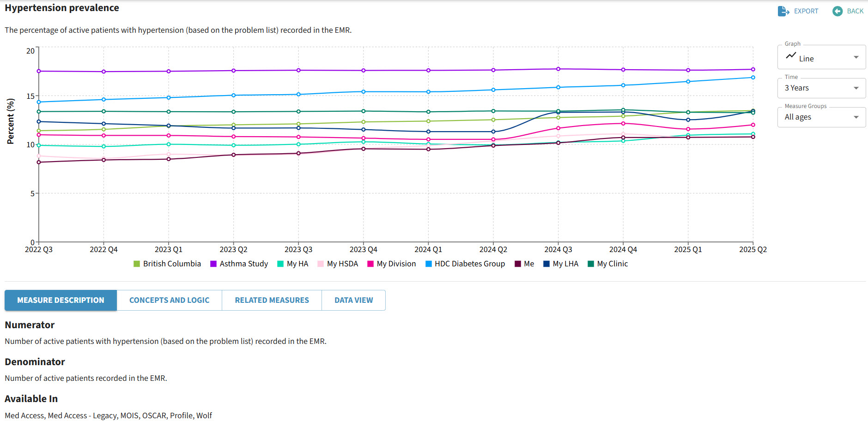Viewport: 868px width, 421px height.
Task: Click the EXPORT text button
Action: 806,11
